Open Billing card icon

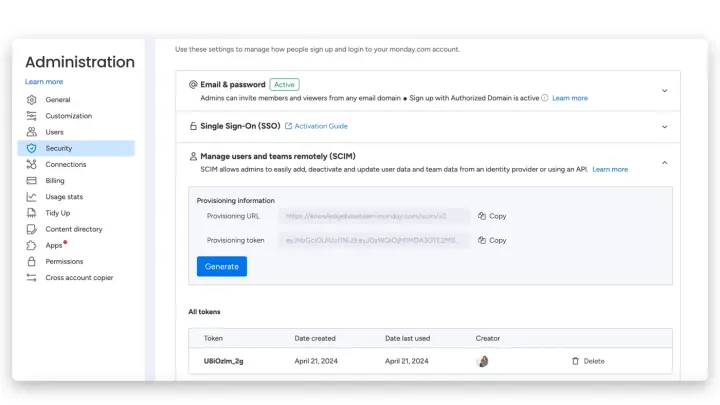[x=31, y=180]
